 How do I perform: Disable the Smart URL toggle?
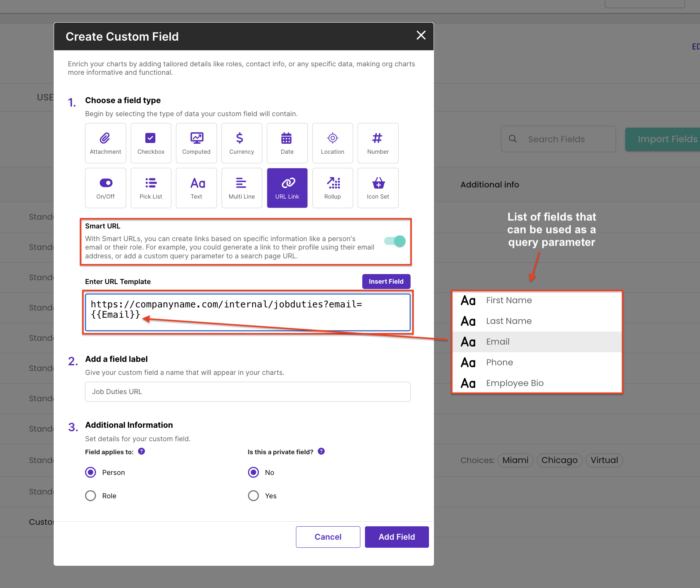pos(395,241)
